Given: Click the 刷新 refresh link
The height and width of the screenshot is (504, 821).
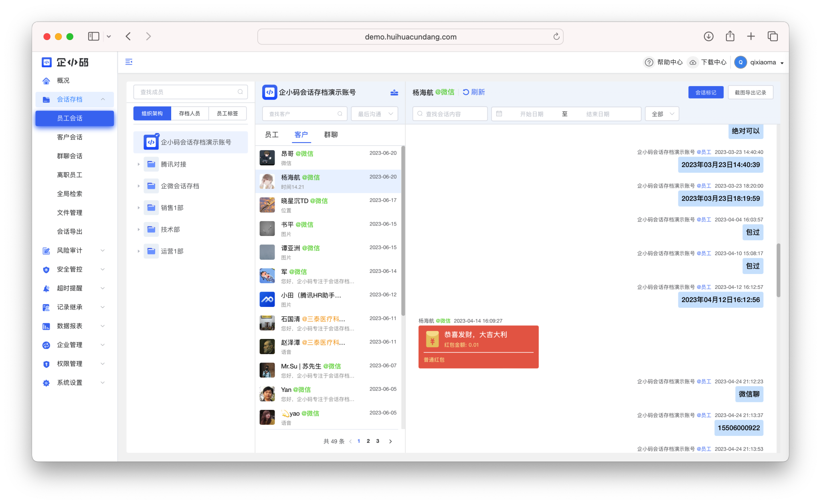Looking at the screenshot, I should (474, 92).
